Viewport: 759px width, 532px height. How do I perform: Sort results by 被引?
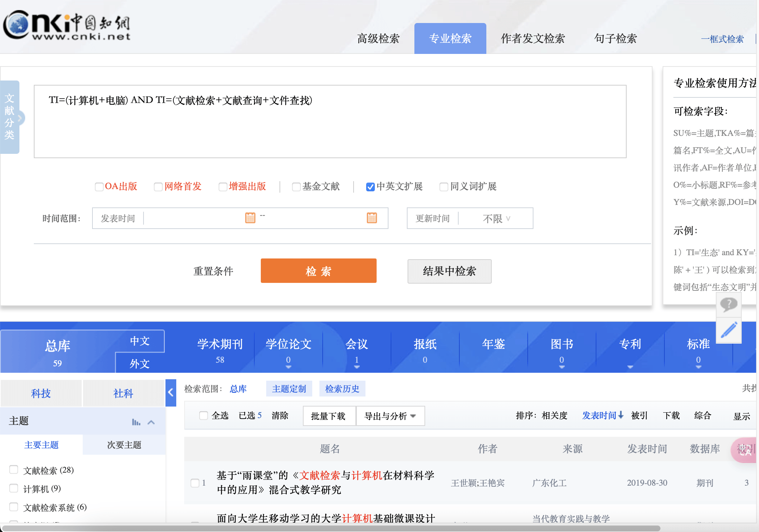639,416
